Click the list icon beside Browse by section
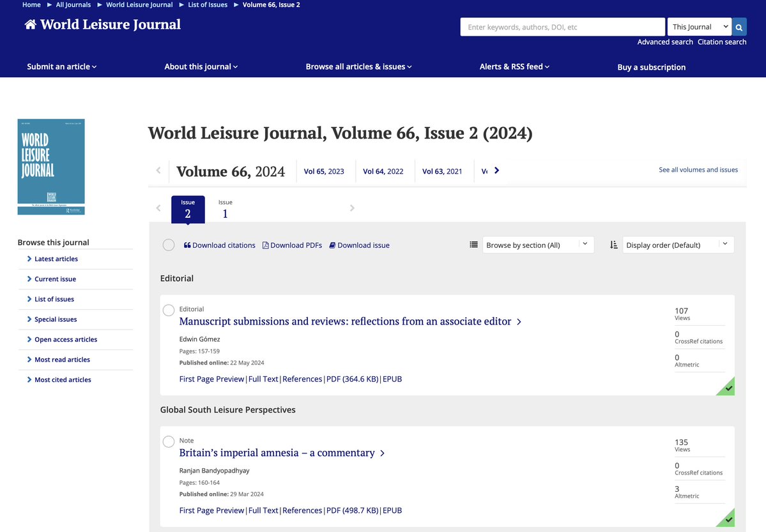Viewport: 766px width, 532px height. [473, 245]
